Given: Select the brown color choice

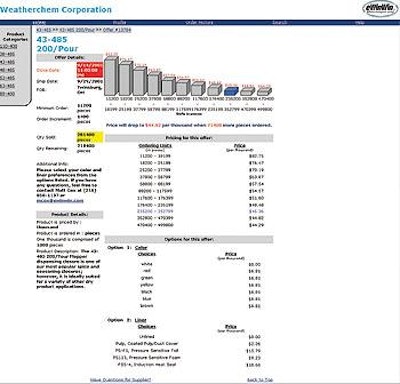Looking at the screenshot, I should pyautogui.click(x=147, y=306).
